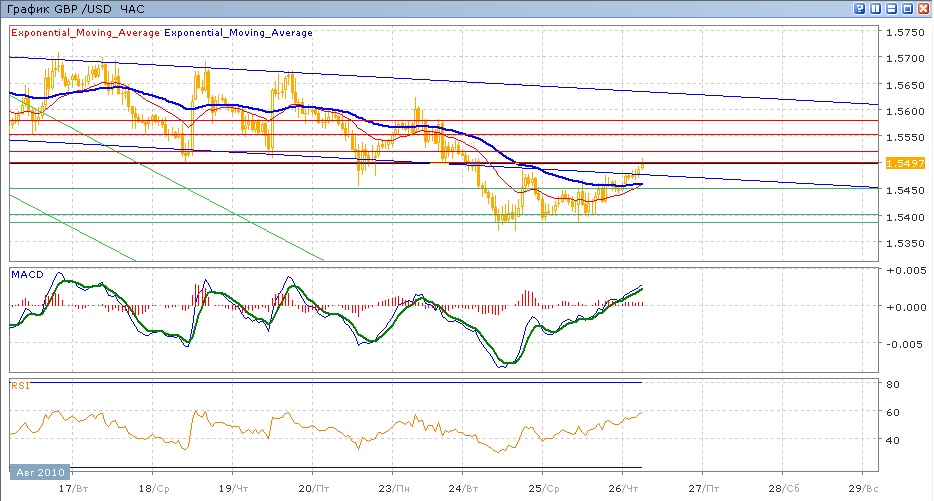Select the MACD indicator label

(25, 273)
